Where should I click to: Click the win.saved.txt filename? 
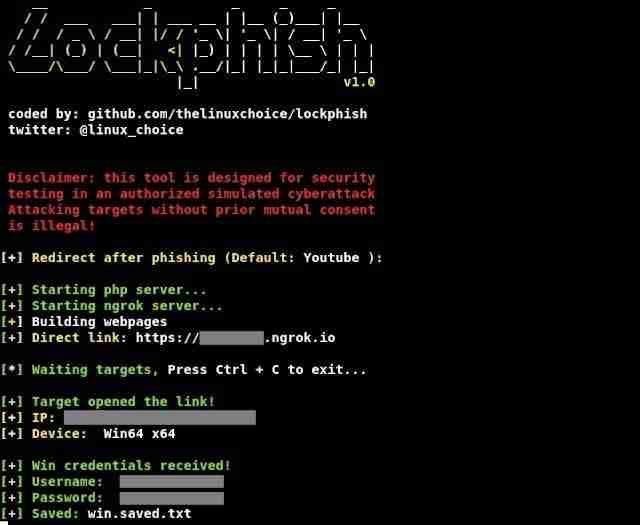(x=139, y=514)
